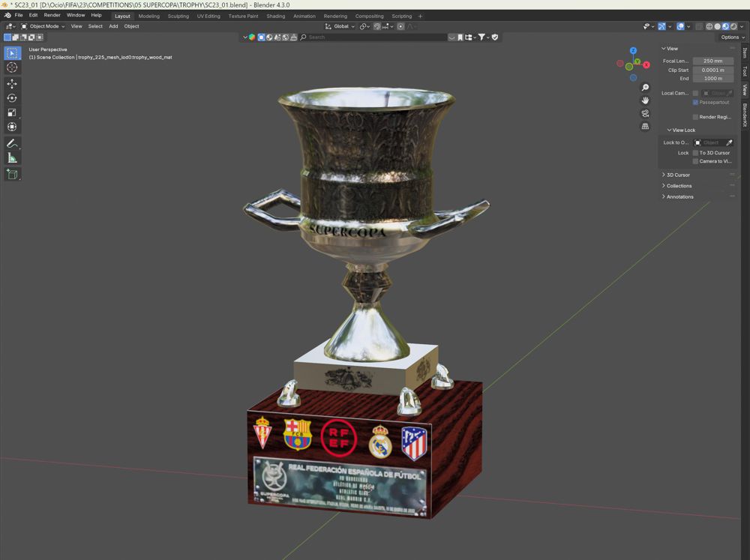
Task: Click the bookmark icon in asset bar
Action: coord(460,37)
